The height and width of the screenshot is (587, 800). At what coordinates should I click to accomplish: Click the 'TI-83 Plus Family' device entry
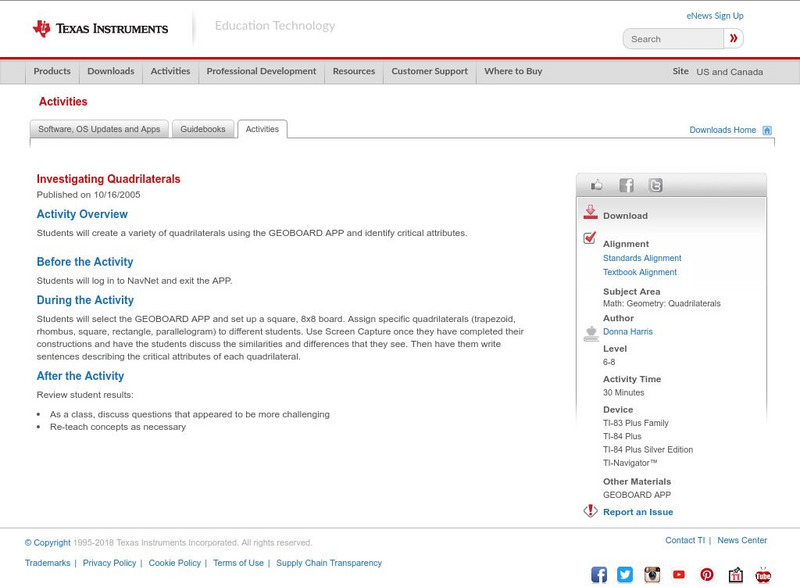(x=636, y=423)
